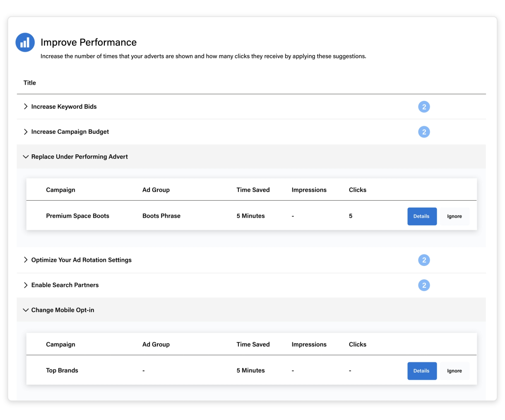Click Time Saved header in Mobile Opt-in table

[x=253, y=344]
